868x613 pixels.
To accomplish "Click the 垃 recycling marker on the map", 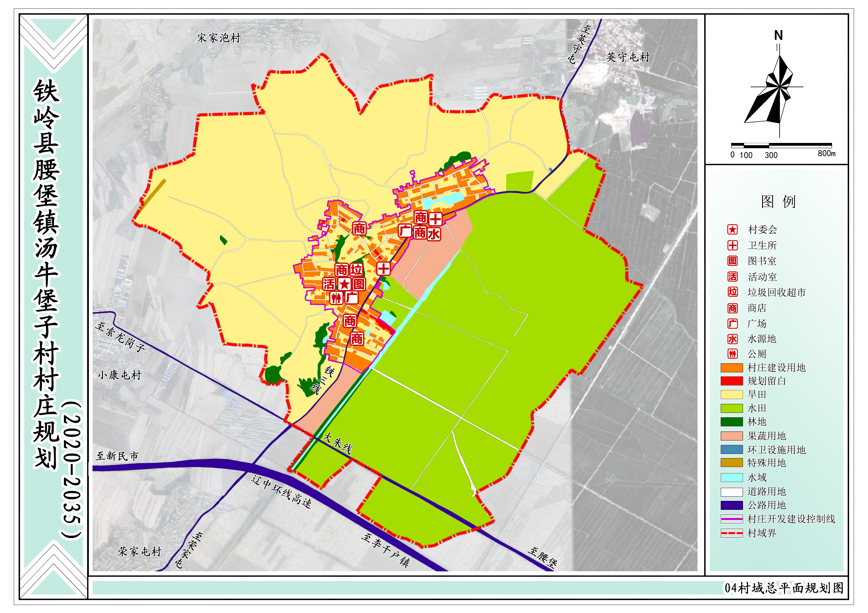I will point(356,270).
